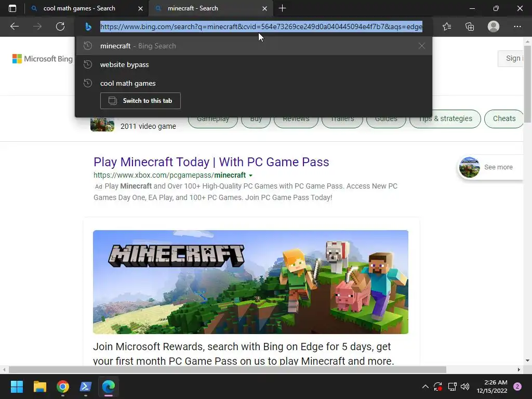Click the scroll right arrow
The image size is (532, 399).
(519, 369)
